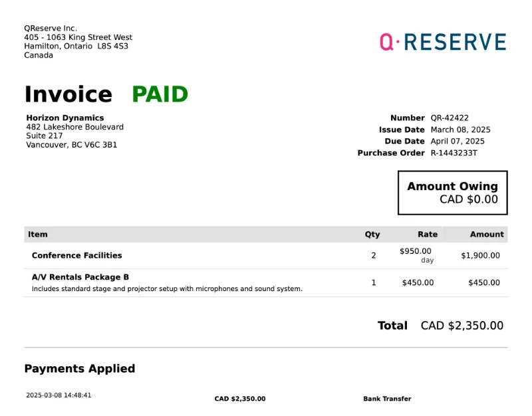Select the Horizon Dynamics customer name

(x=65, y=118)
